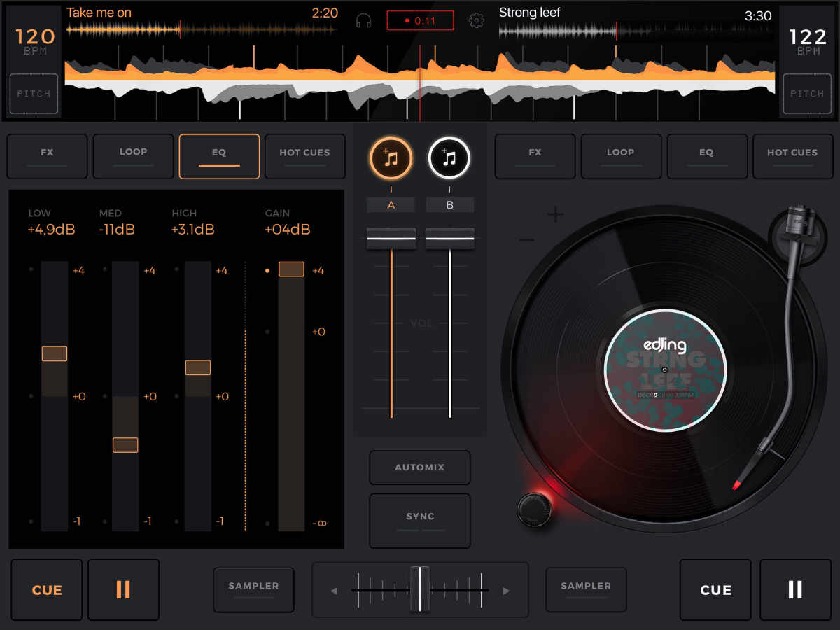This screenshot has width=840, height=630.
Task: Click the PITCH control for Deck B
Action: tap(807, 94)
